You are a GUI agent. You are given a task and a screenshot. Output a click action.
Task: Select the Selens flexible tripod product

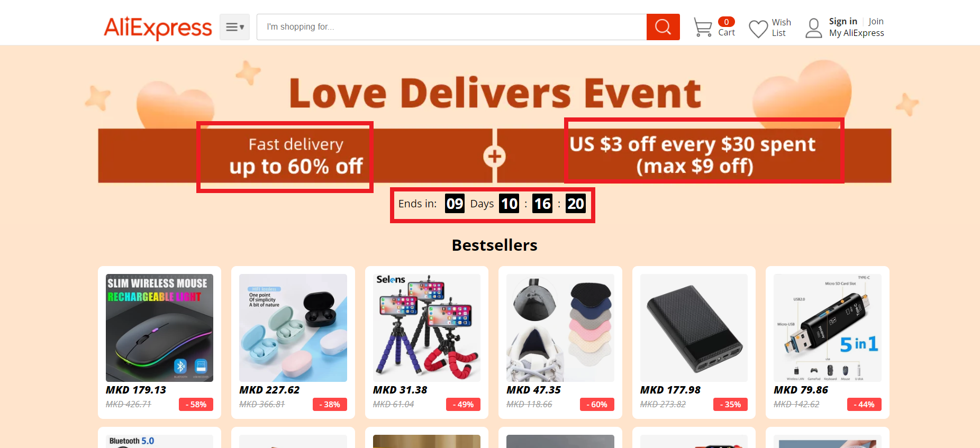pyautogui.click(x=427, y=328)
